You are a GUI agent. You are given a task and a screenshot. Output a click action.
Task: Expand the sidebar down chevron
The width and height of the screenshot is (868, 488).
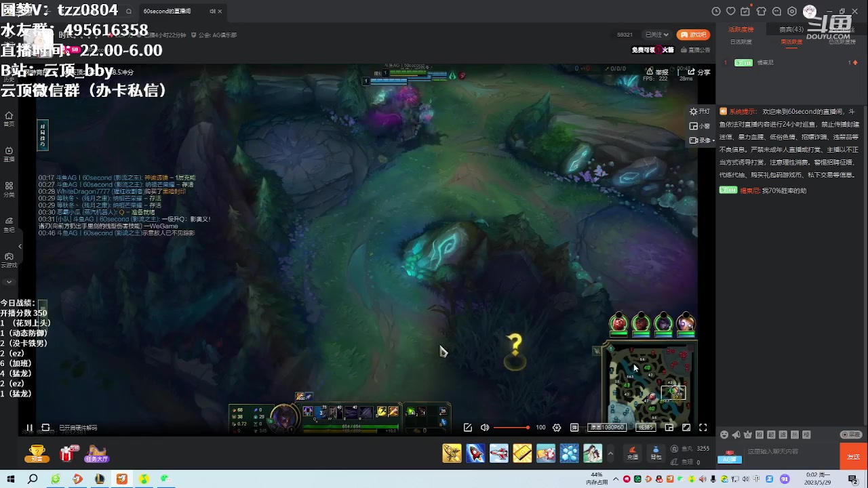[9, 281]
